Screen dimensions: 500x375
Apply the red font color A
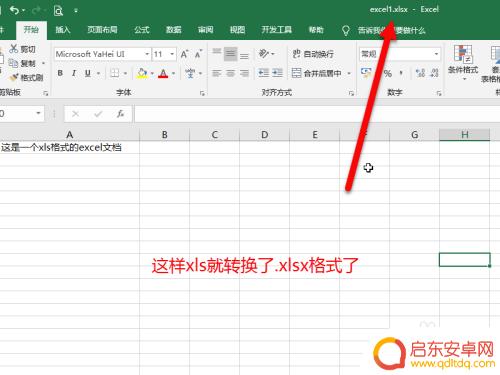163,73
